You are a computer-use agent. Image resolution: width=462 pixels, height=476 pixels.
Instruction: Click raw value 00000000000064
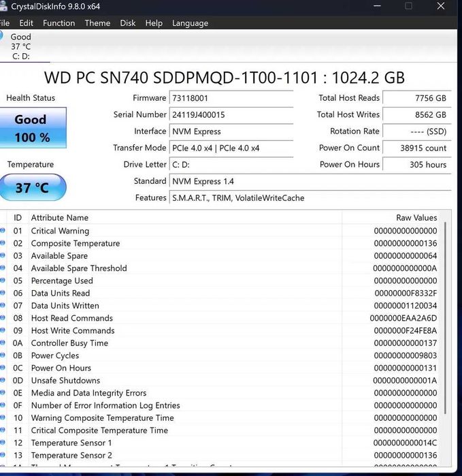[x=406, y=256]
